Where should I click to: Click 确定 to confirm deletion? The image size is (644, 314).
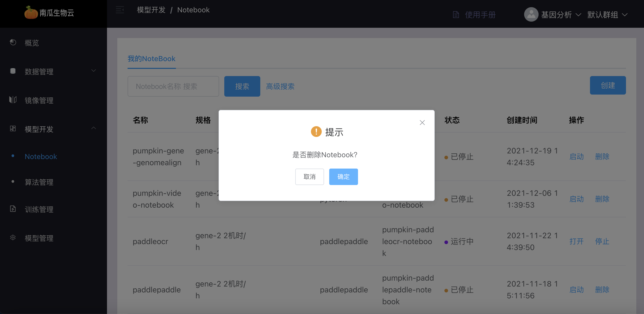coord(343,177)
